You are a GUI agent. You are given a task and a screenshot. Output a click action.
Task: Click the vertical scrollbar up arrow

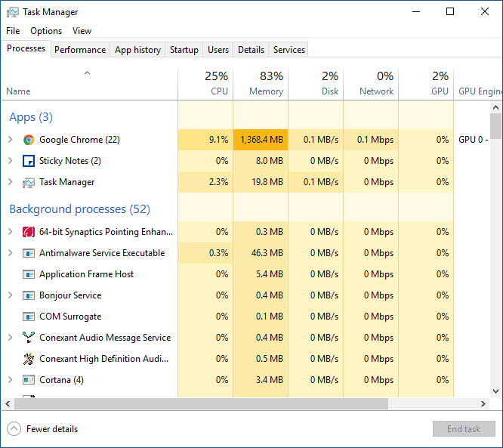(496, 107)
